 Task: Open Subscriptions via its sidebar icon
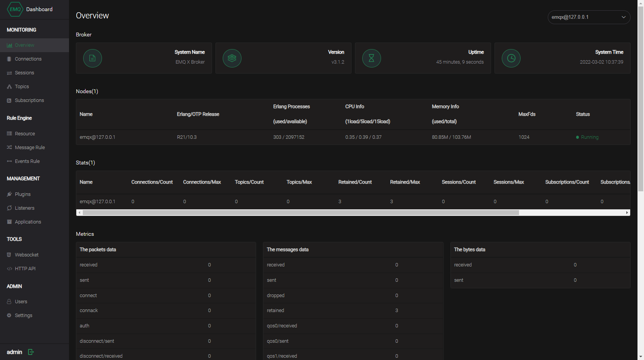[x=9, y=100]
